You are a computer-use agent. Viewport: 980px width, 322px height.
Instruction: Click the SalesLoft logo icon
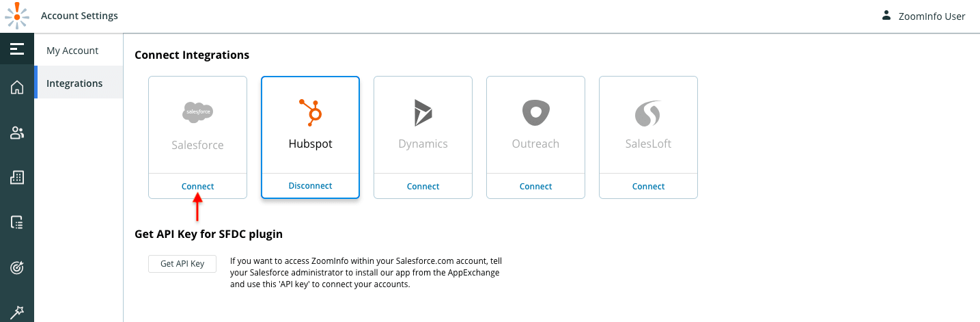[x=648, y=113]
